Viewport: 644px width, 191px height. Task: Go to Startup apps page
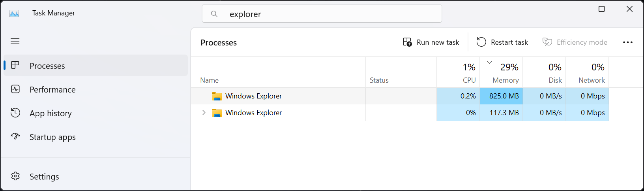click(96, 137)
